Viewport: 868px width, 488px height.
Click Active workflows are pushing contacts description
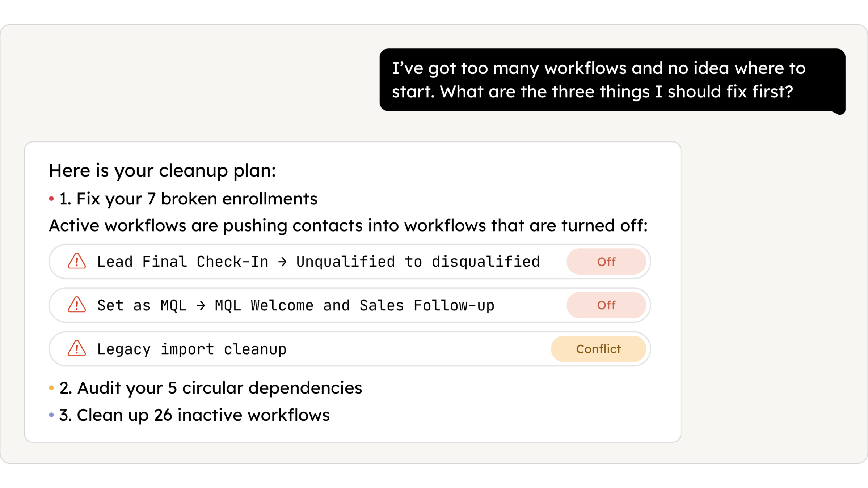click(348, 226)
